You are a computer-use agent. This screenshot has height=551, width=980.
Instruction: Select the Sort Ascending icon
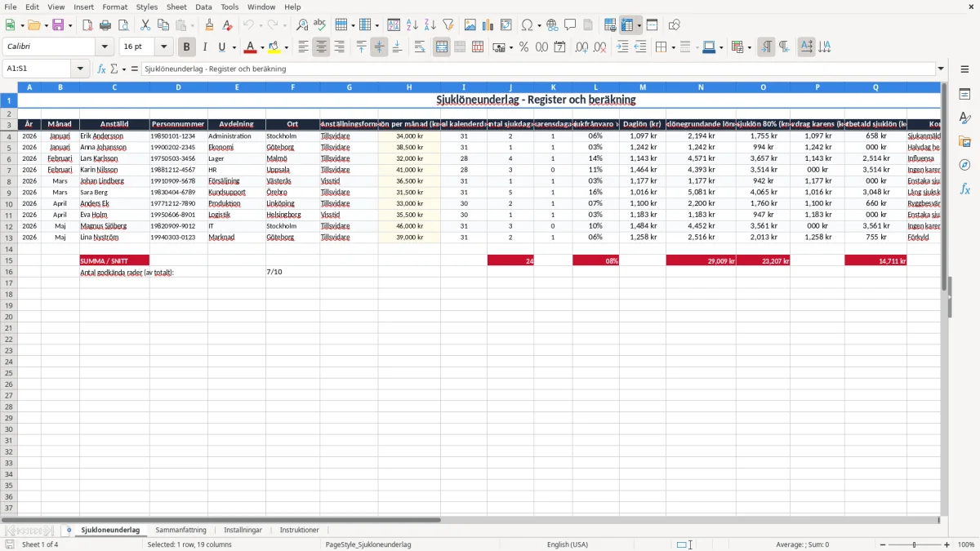click(412, 25)
